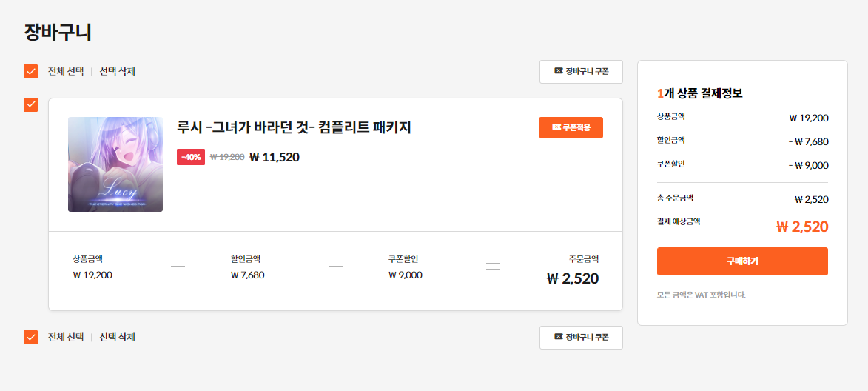Click the red -40% discount badge
Viewport: 868px width, 391px height.
coord(191,157)
